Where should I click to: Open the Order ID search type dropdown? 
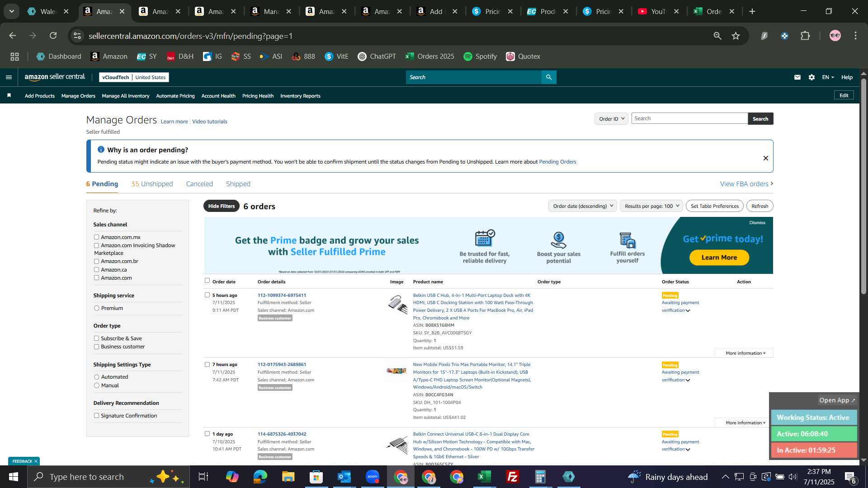(x=611, y=118)
